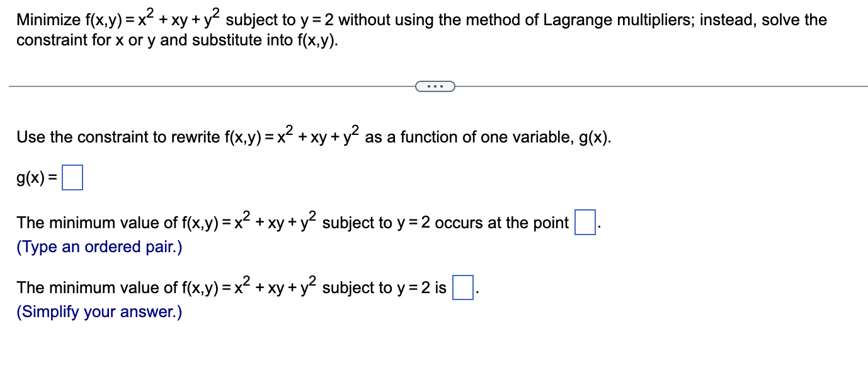Click the period after the minimum value box
Screen dimensions: 868x377
click(476, 291)
